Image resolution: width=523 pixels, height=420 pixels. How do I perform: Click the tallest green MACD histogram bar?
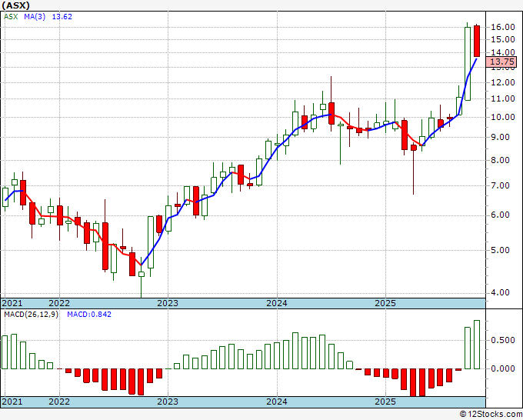[477, 345]
